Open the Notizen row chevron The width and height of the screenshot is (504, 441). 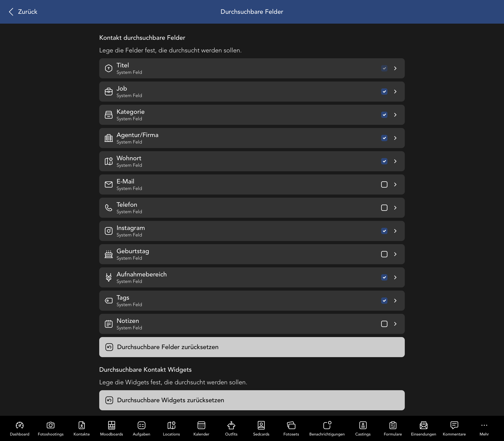point(395,324)
